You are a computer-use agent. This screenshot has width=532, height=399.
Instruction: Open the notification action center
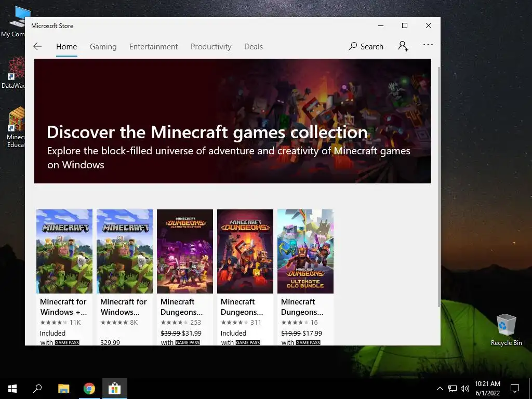click(x=515, y=389)
